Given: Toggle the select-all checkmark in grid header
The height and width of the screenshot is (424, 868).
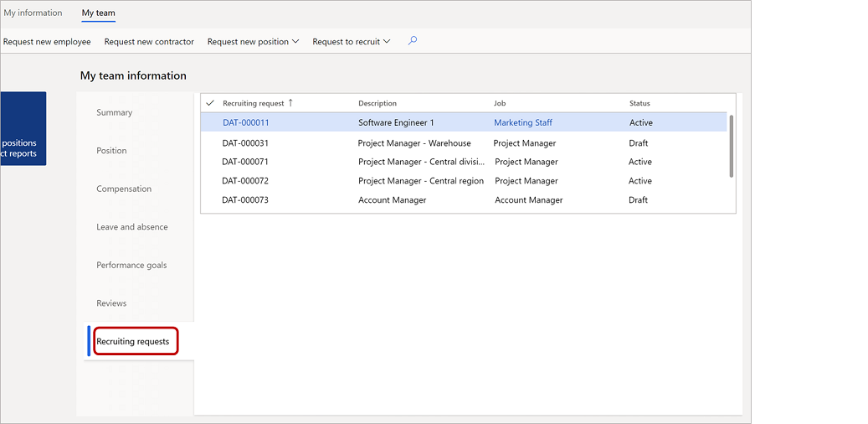Looking at the screenshot, I should (210, 103).
